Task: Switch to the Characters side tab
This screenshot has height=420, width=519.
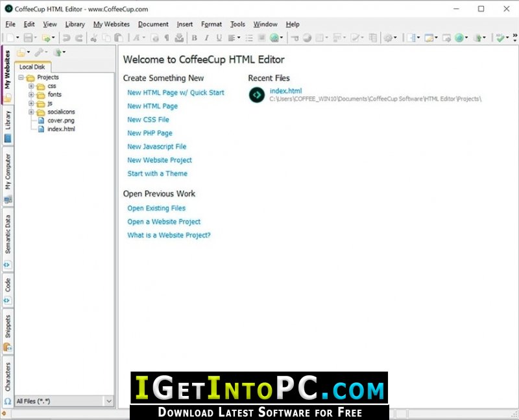Action: pos(8,382)
